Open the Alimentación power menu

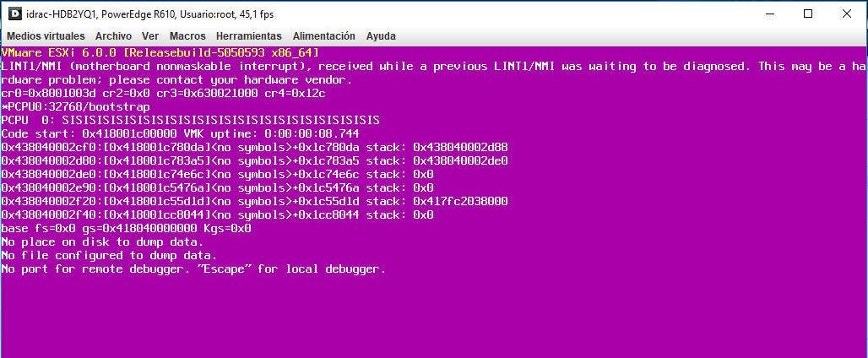pos(324,36)
